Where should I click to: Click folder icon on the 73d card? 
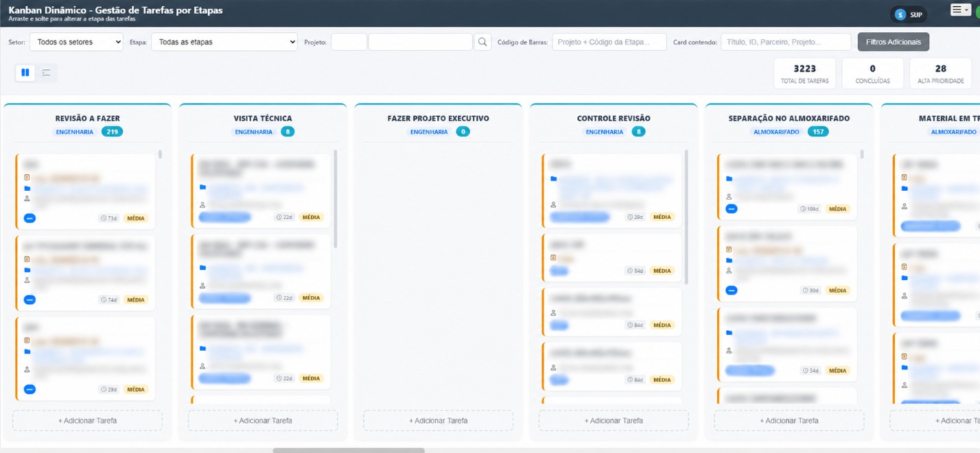pyautogui.click(x=27, y=188)
